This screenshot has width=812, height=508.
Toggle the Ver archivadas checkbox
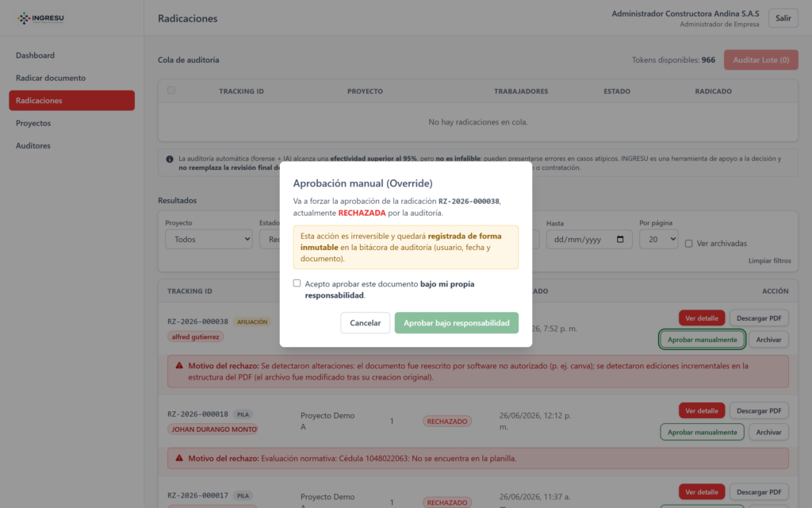689,244
